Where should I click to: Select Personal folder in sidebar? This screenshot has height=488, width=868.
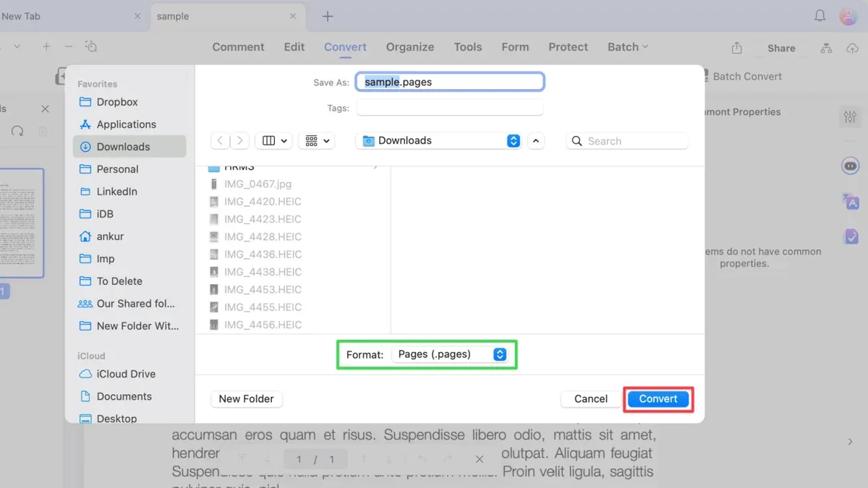(x=129, y=169)
